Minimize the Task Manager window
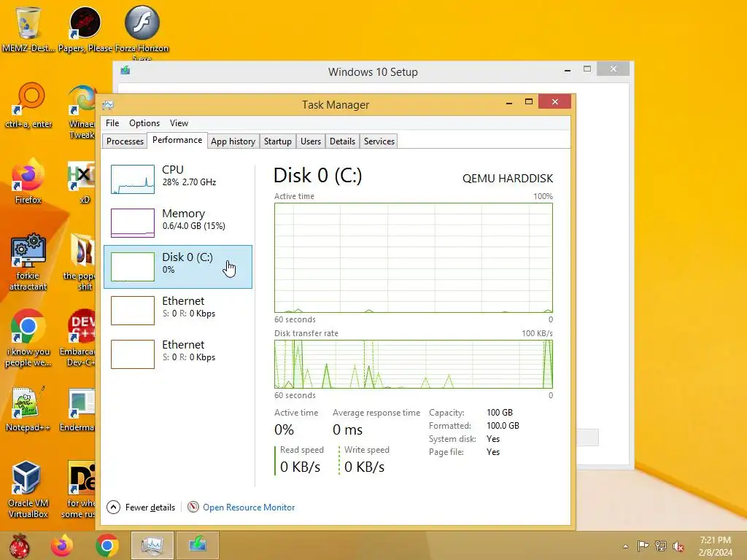The image size is (747, 560). coord(508,102)
